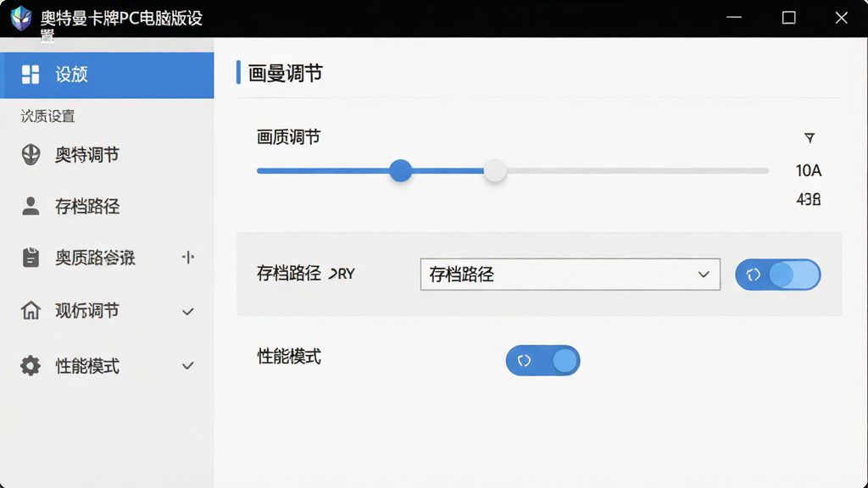Click the 画质调节 label above the slider

point(288,137)
